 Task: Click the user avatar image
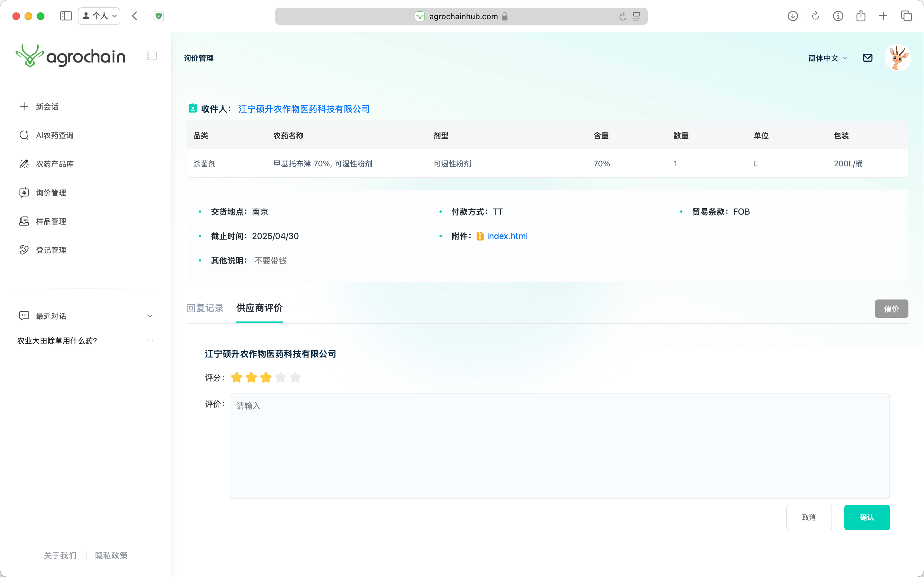[x=898, y=58]
